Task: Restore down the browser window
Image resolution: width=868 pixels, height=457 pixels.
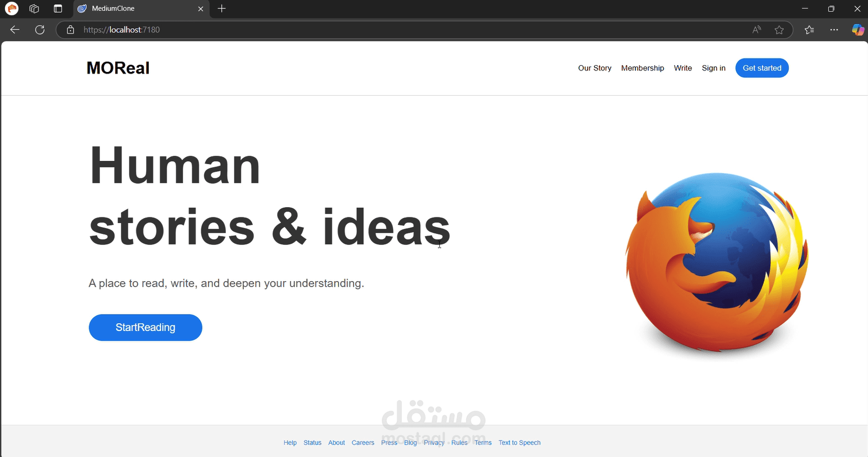Action: click(x=831, y=9)
